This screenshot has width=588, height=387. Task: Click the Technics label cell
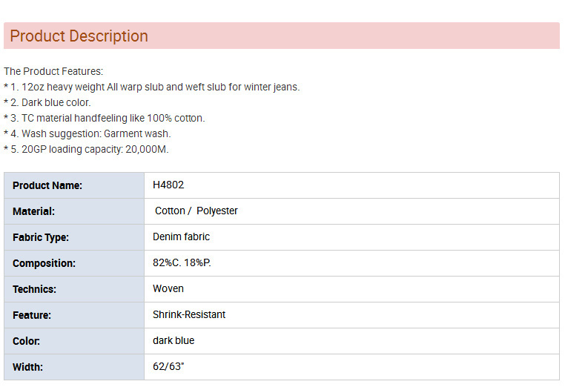[74, 289]
